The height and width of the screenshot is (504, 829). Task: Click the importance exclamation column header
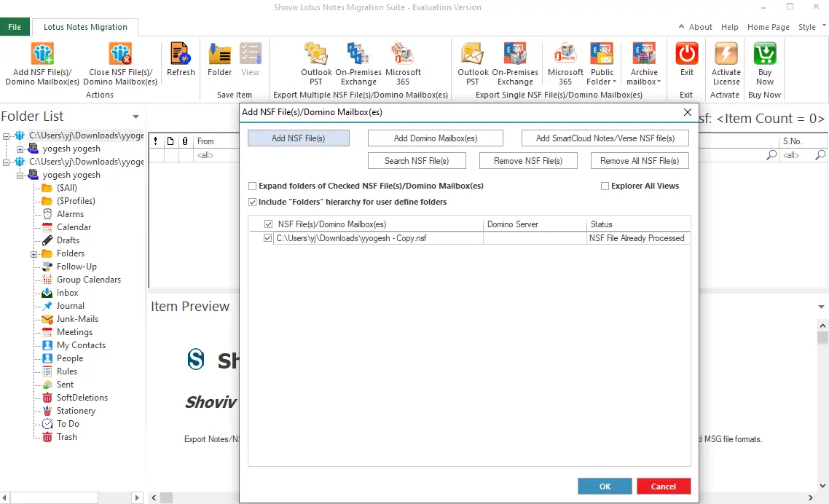[155, 141]
